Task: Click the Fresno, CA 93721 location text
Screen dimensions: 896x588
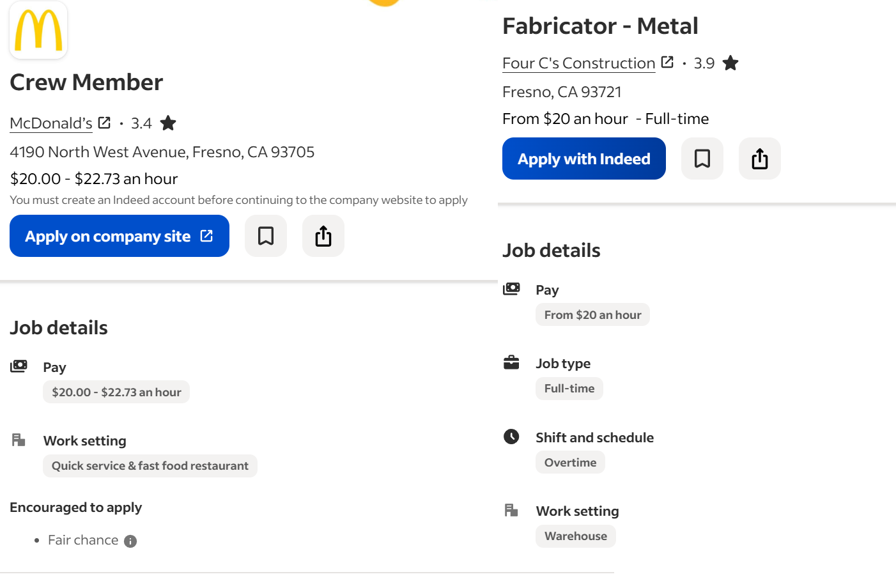Action: (562, 92)
